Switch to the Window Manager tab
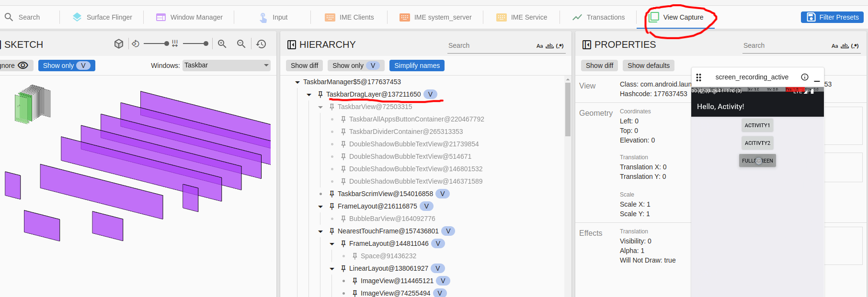This screenshot has height=297, width=868. [189, 17]
